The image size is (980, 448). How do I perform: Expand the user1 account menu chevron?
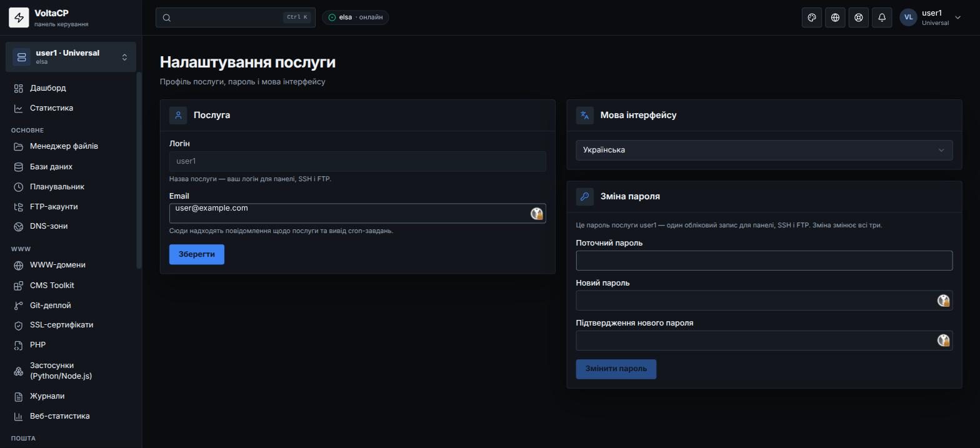[x=957, y=17]
